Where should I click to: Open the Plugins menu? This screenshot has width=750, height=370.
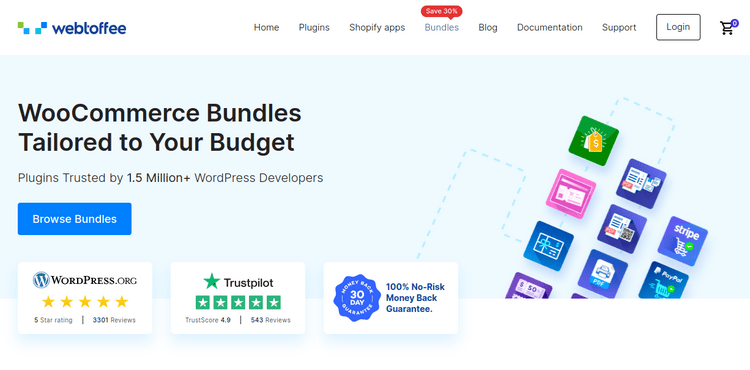pyautogui.click(x=314, y=28)
